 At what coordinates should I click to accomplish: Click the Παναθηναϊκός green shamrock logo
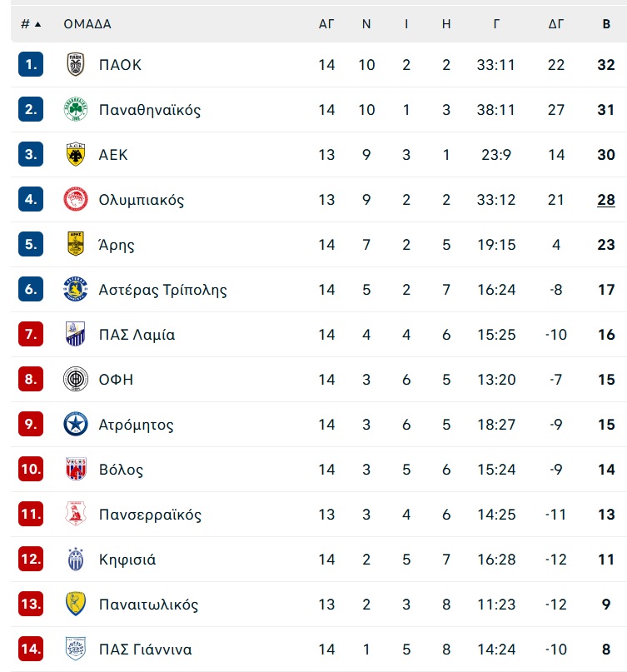[76, 109]
